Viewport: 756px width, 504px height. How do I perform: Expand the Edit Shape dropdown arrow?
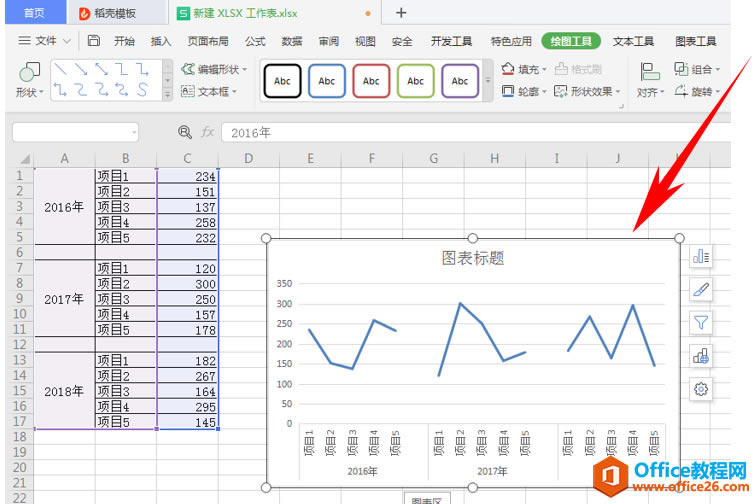[x=244, y=69]
